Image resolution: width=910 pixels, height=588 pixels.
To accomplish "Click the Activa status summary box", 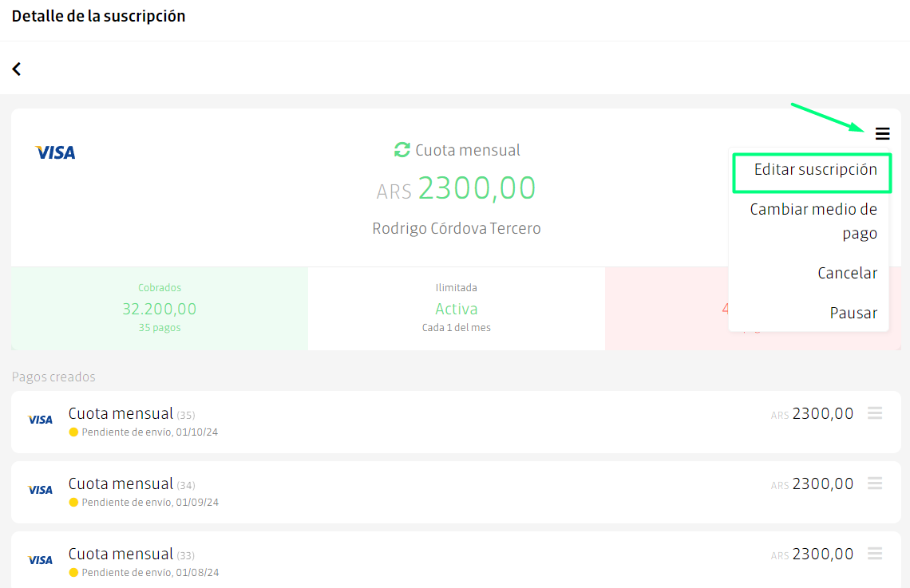I will click(x=456, y=309).
